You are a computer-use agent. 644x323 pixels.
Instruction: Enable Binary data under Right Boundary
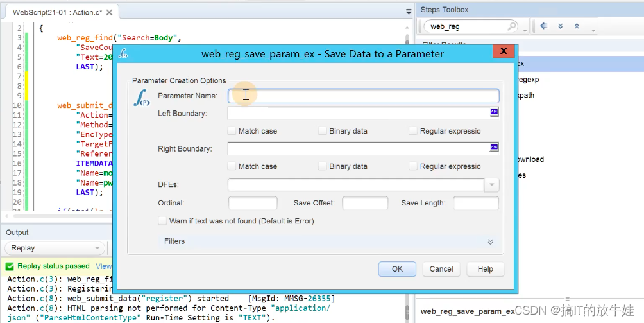[x=323, y=166]
